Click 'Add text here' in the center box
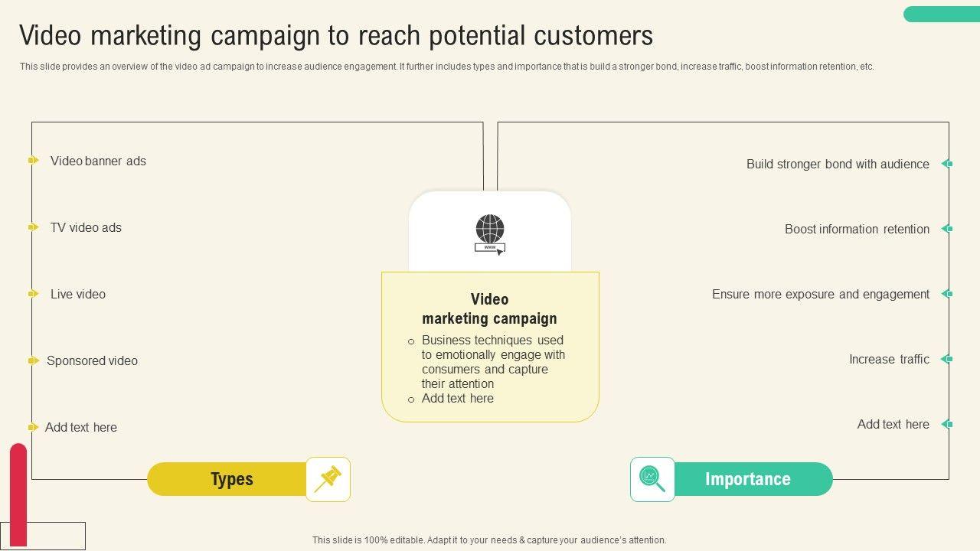Viewport: 980px width, 551px height. pyautogui.click(x=457, y=399)
